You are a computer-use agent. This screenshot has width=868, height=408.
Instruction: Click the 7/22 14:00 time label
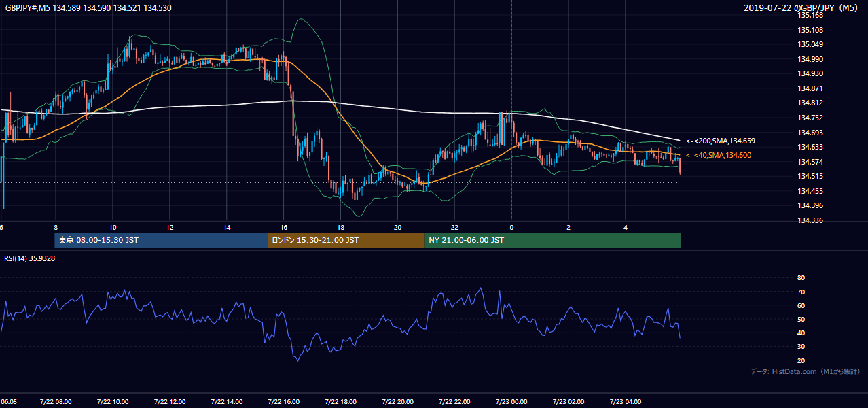pos(226,401)
